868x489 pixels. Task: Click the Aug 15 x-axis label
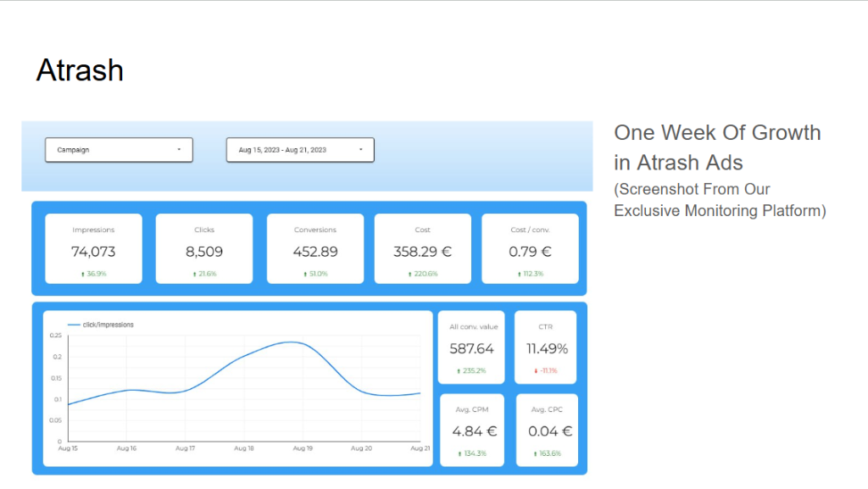point(68,448)
